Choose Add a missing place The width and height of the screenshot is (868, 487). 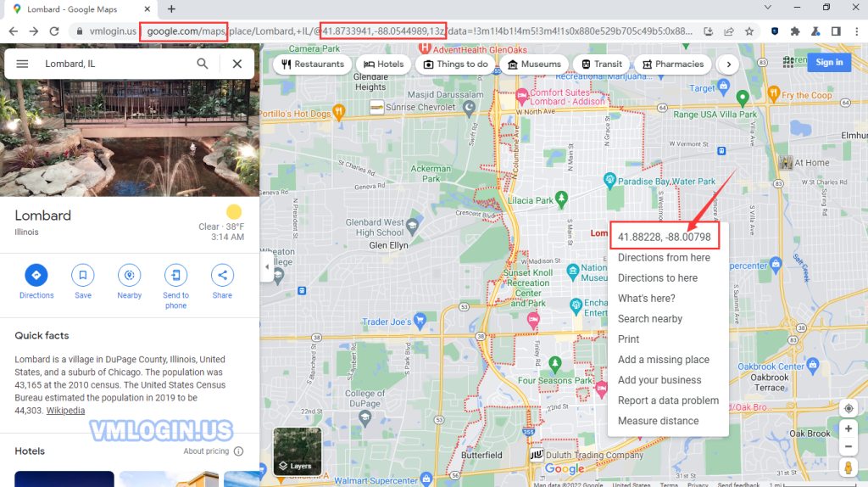[x=663, y=360]
